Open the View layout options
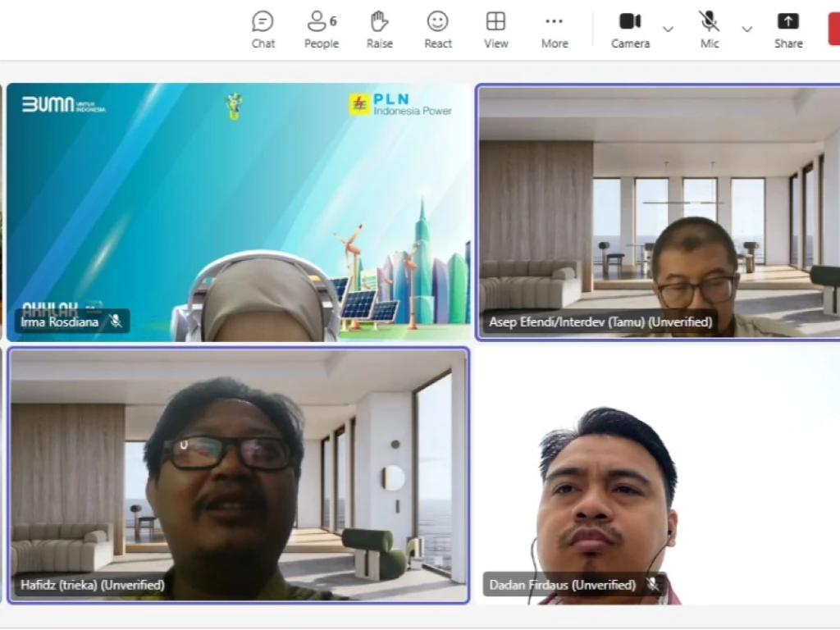This screenshot has width=840, height=630. pos(495,30)
